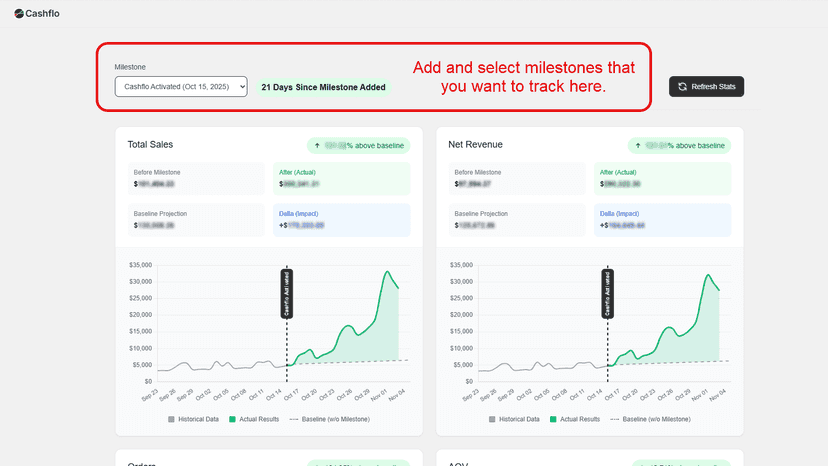
Task: Select Delta (Impact) card in Total Sales
Action: click(x=341, y=220)
